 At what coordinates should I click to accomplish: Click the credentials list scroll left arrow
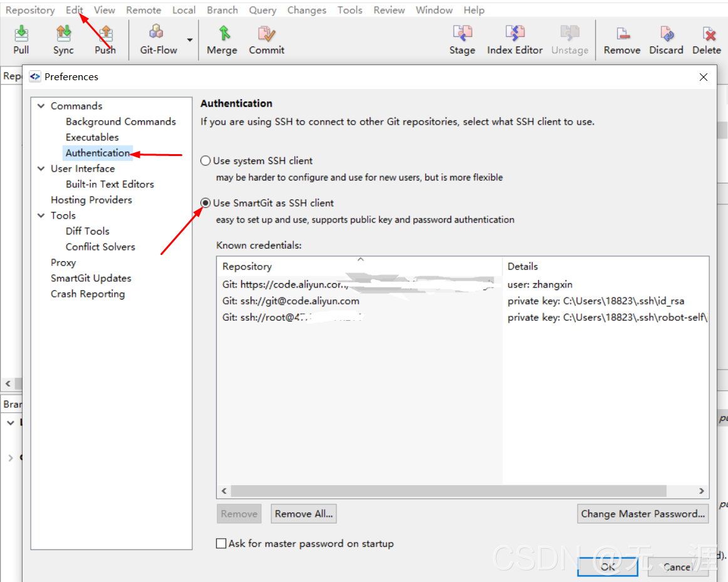coord(224,491)
